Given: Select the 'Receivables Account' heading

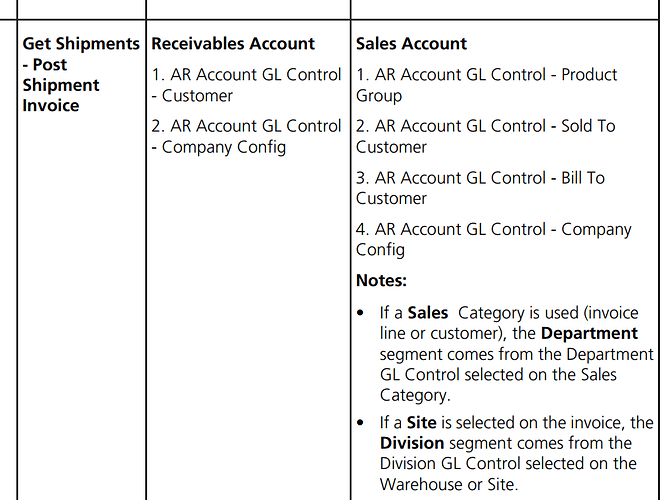Looking at the screenshot, I should point(233,43).
